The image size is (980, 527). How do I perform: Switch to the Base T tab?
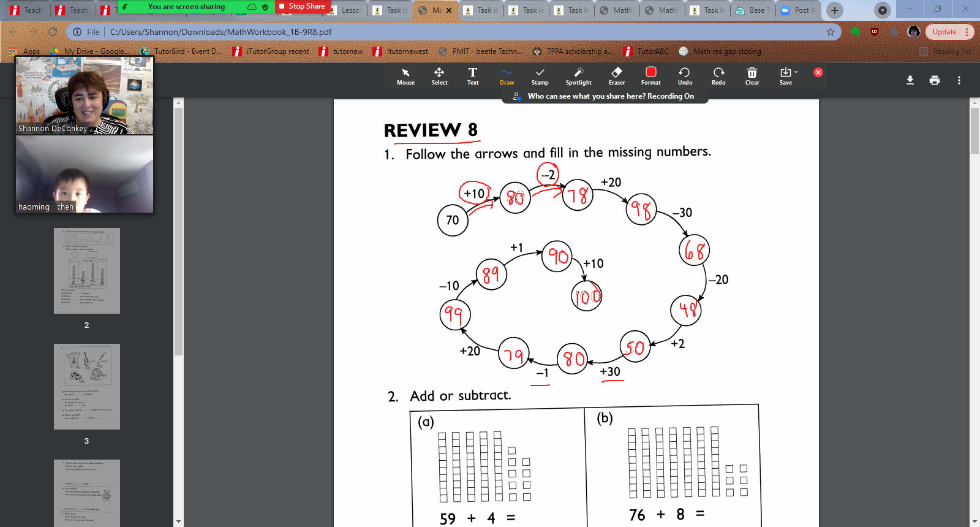[753, 10]
